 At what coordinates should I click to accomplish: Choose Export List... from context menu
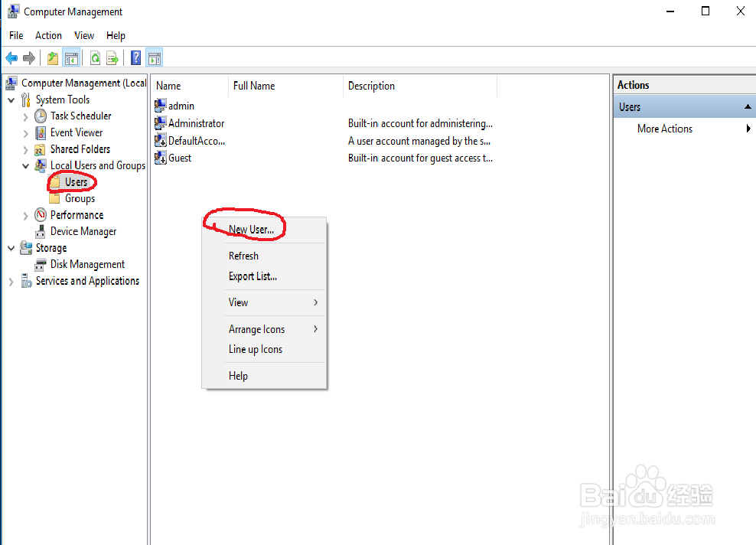[x=264, y=276]
